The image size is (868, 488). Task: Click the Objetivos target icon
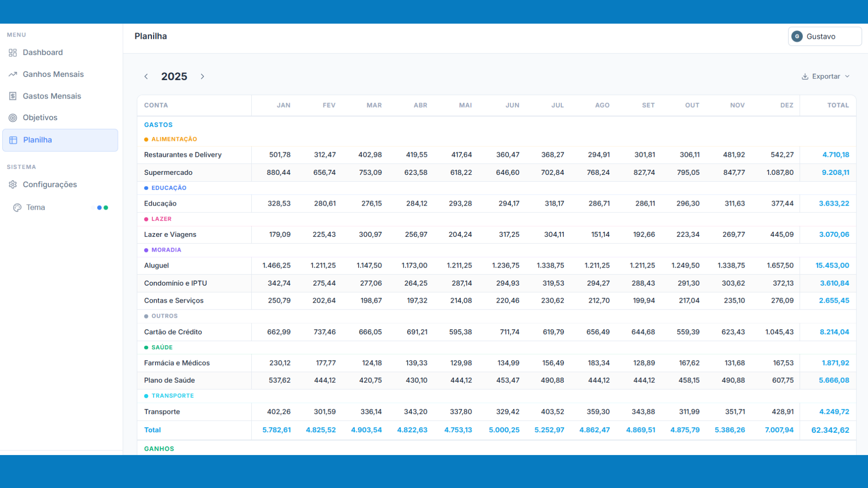click(x=13, y=118)
